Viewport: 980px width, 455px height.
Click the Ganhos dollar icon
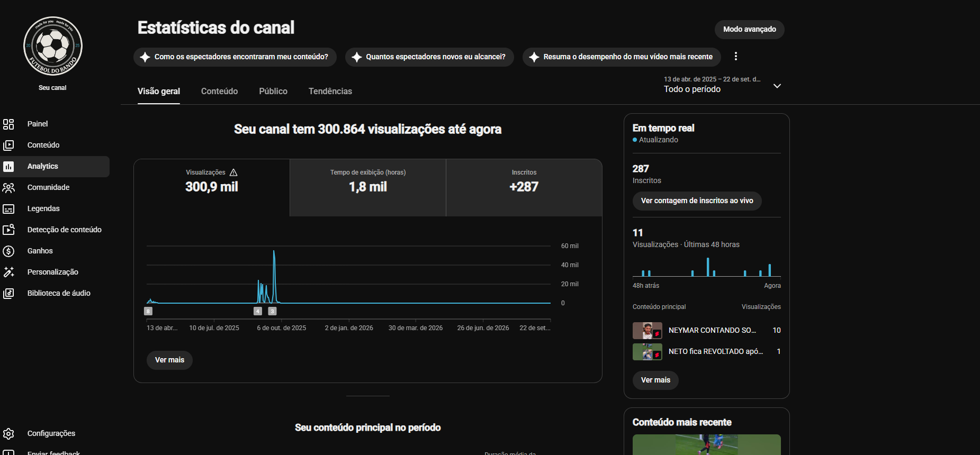pyautogui.click(x=8, y=251)
